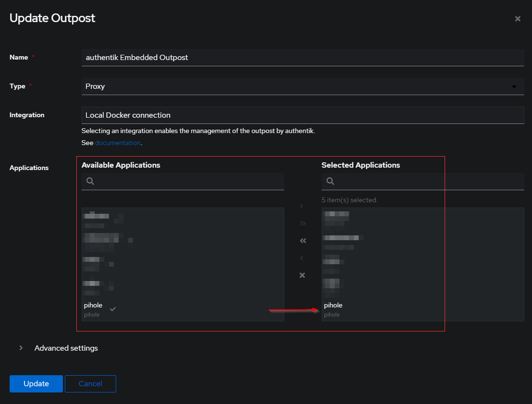Open the documentation link
The height and width of the screenshot is (404, 532).
(118, 143)
